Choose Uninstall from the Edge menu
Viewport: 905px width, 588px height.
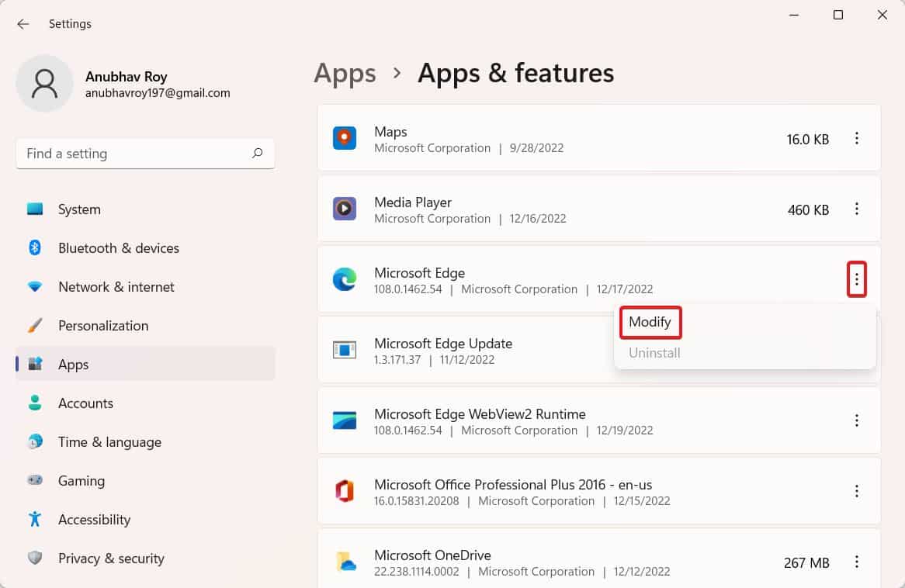pos(654,353)
